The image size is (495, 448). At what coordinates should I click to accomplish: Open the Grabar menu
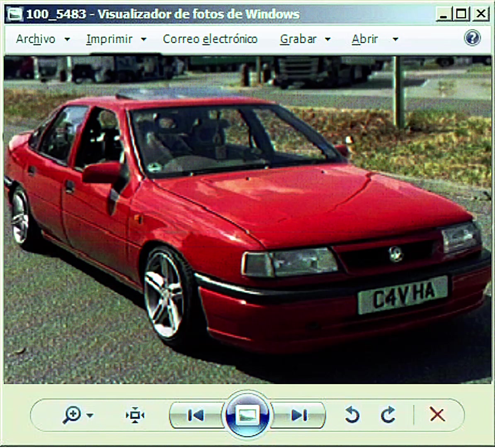(x=298, y=39)
